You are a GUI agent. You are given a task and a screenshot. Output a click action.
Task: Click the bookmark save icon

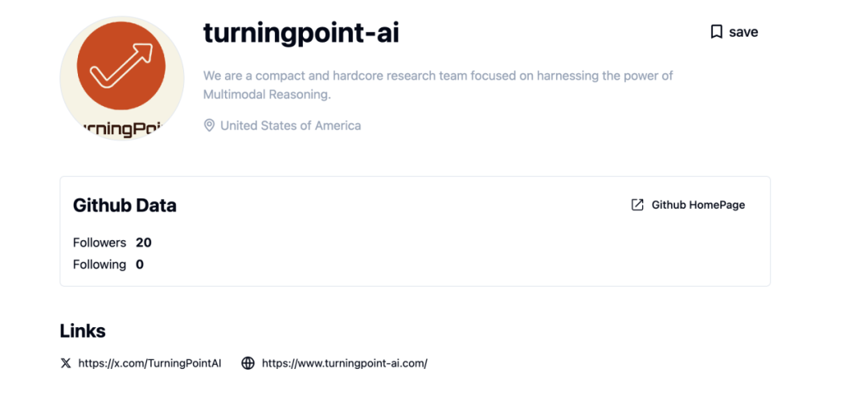click(x=716, y=32)
